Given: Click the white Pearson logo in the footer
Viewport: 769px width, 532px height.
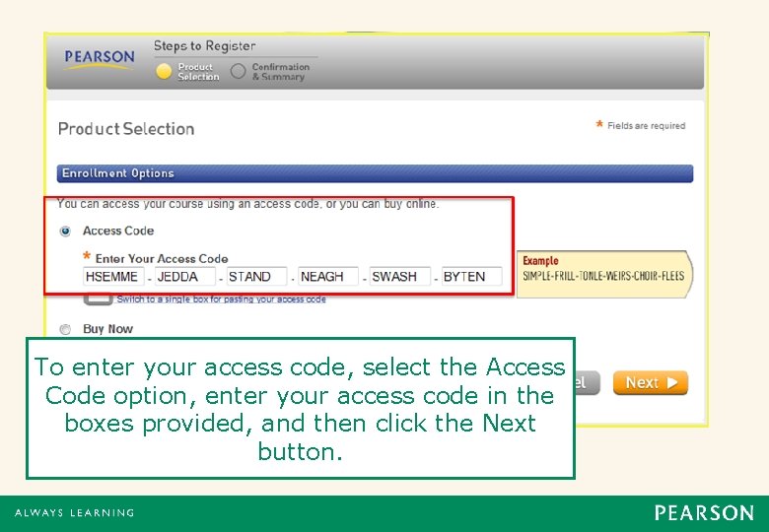Looking at the screenshot, I should click(x=704, y=513).
